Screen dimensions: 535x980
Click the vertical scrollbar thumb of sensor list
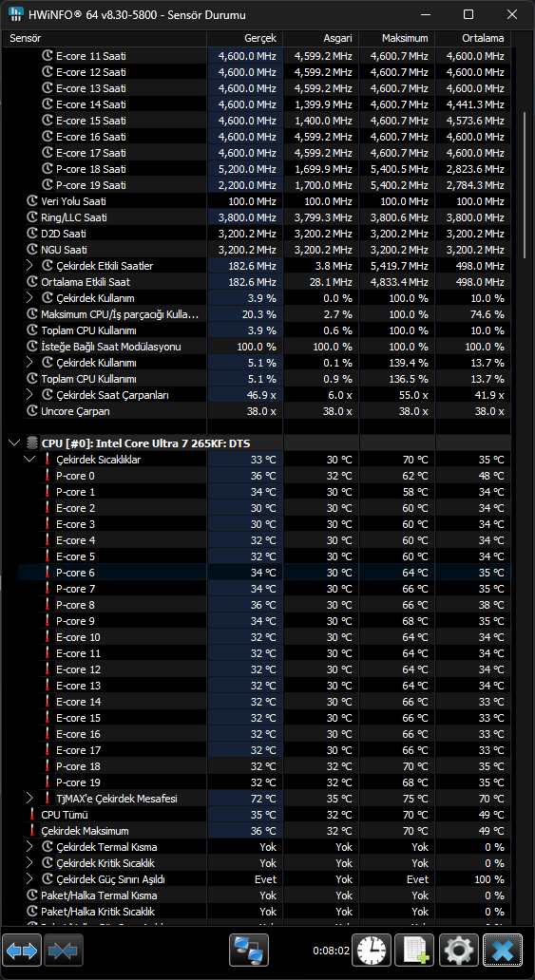(x=525, y=185)
